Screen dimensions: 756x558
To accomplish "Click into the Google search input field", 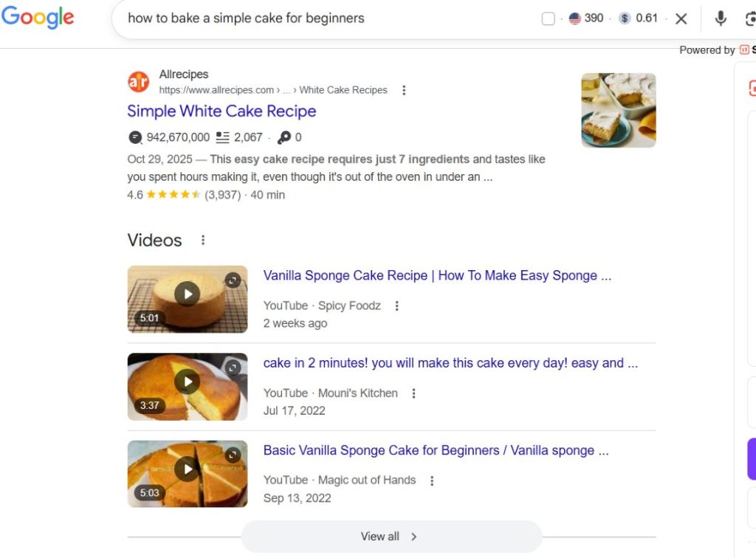I will (x=325, y=18).
